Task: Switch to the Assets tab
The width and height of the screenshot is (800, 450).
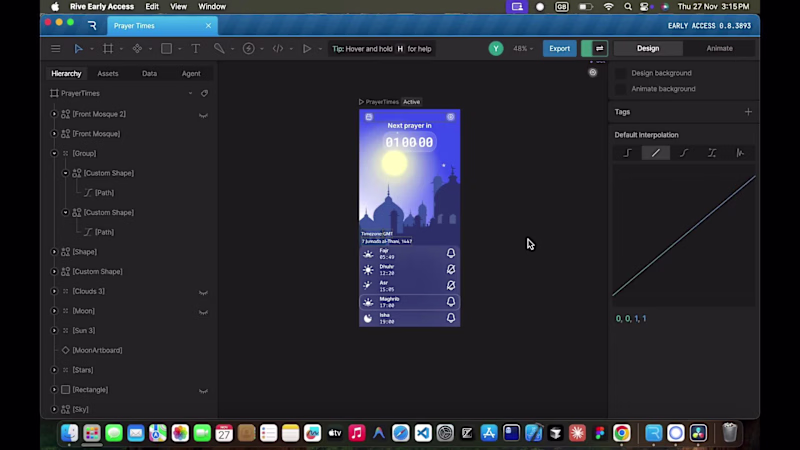Action: tap(107, 73)
